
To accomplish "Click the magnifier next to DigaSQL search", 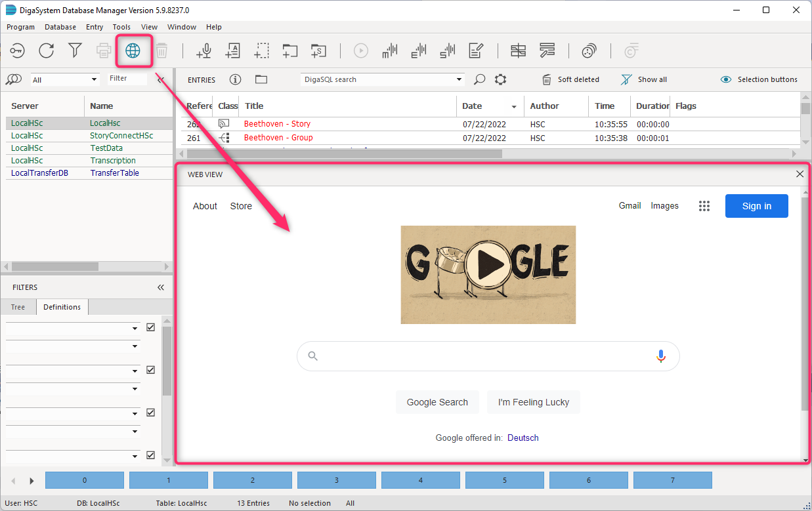I will coord(480,79).
